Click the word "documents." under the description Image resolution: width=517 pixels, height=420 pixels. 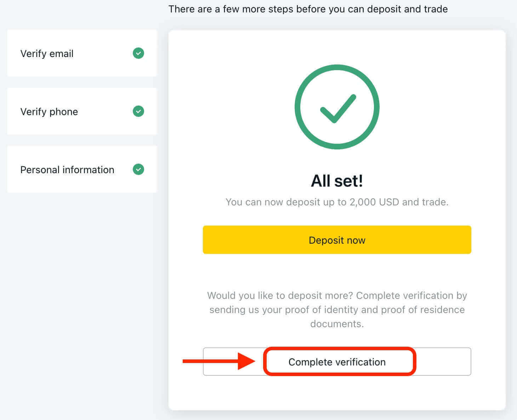coord(337,324)
